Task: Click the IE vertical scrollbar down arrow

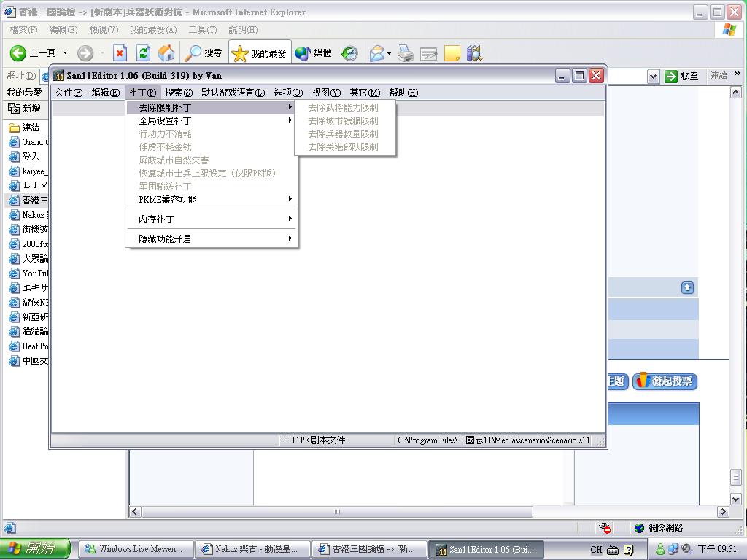Action: point(735,499)
